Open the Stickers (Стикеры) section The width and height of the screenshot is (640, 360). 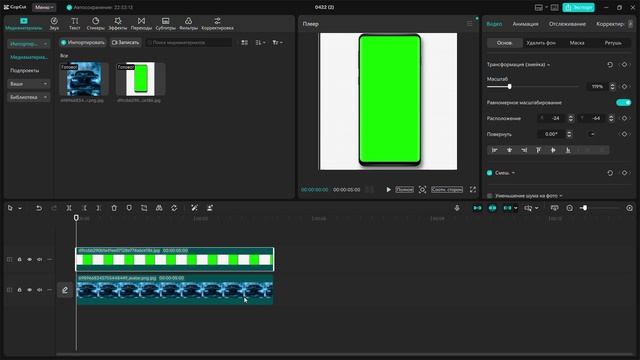point(96,24)
